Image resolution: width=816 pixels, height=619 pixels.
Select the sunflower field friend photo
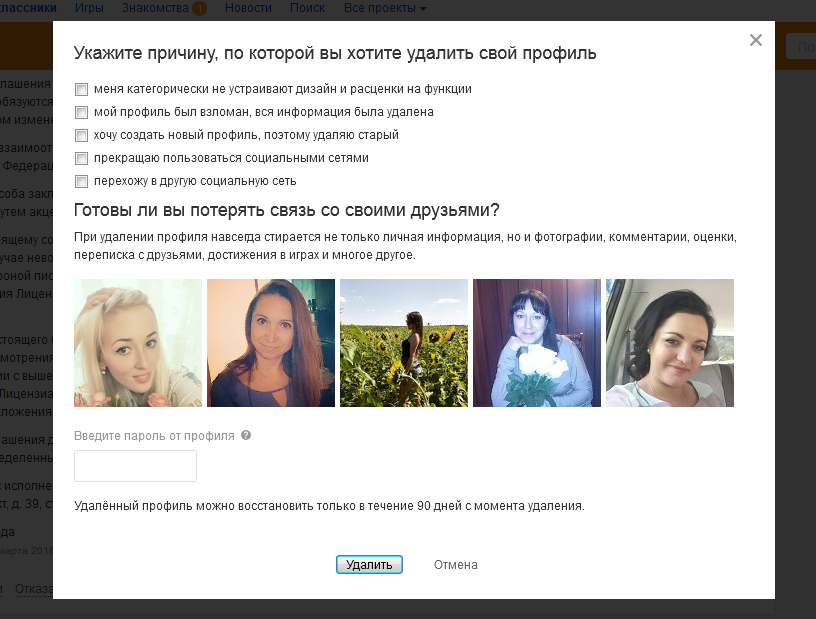point(404,343)
